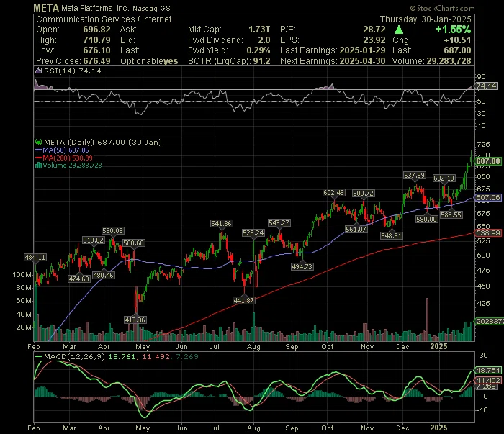Click the High price 710.79
Screen dimensions: 504x434
coord(96,40)
